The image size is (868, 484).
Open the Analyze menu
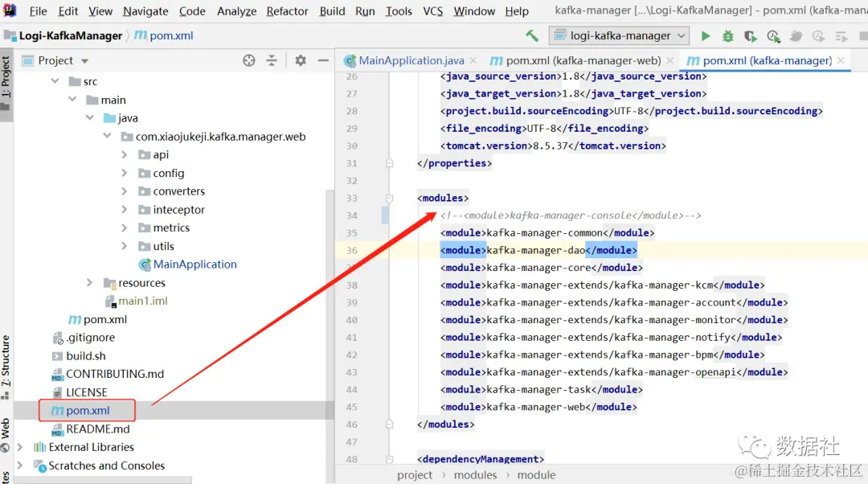coord(236,11)
